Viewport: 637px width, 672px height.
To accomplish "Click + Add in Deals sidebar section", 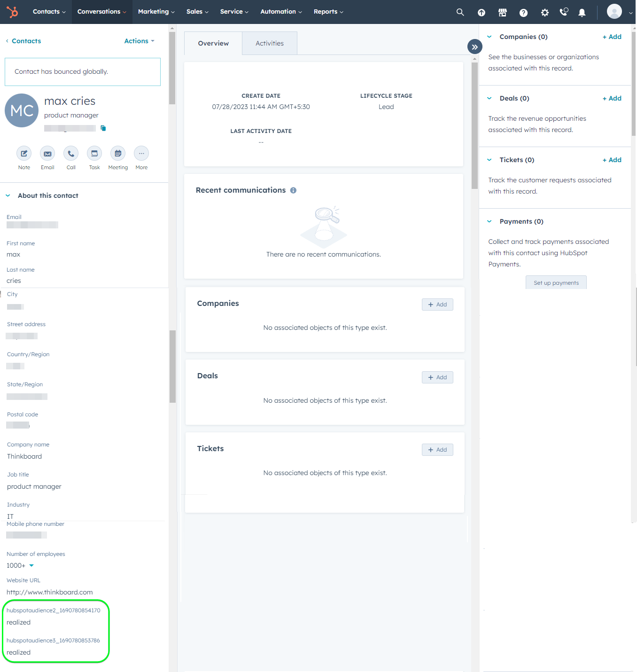I will tap(612, 98).
